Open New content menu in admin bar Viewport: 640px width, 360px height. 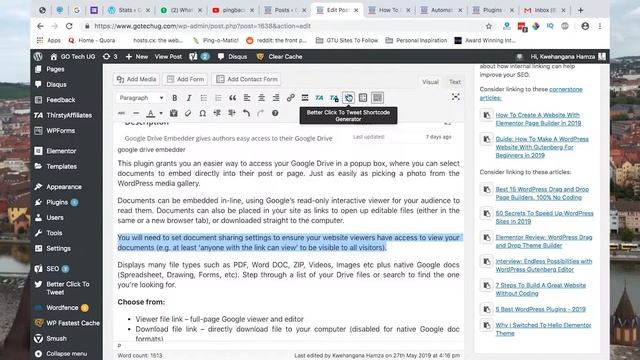click(137, 57)
